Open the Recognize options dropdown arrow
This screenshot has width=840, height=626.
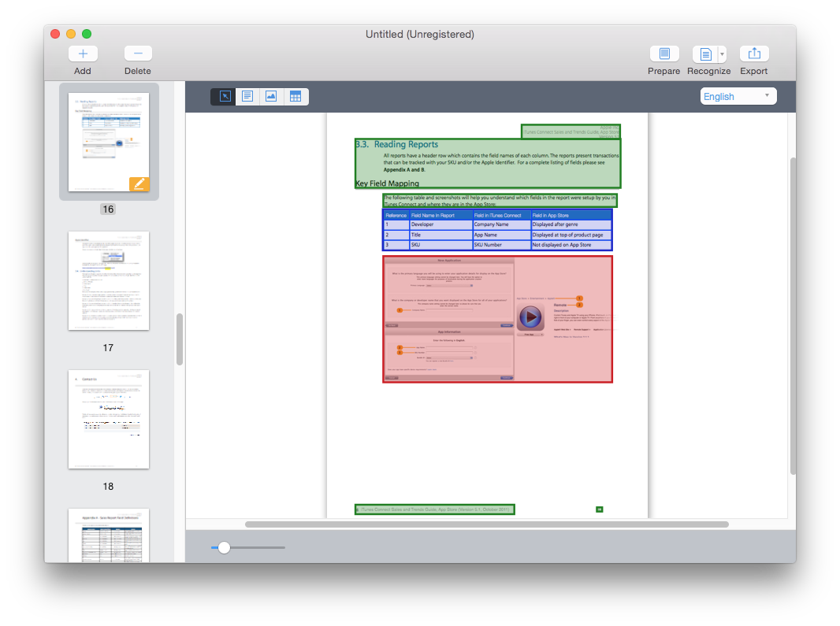(722, 54)
